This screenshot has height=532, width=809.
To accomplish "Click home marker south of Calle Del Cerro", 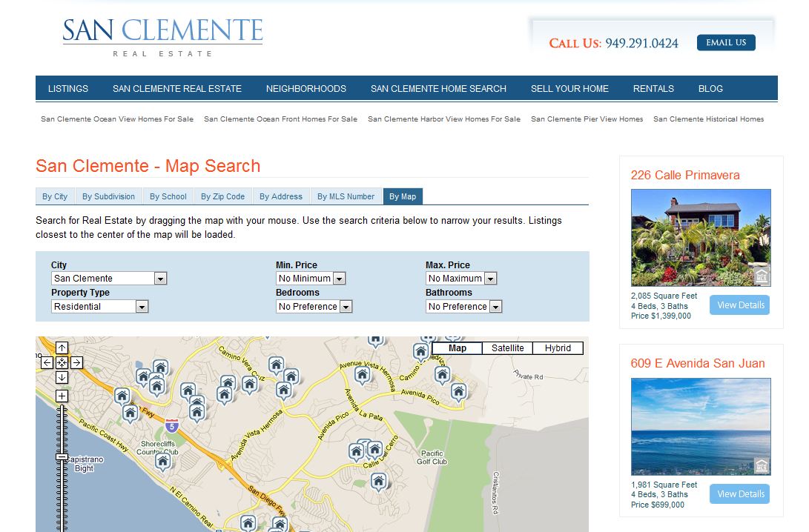I will [x=379, y=482].
